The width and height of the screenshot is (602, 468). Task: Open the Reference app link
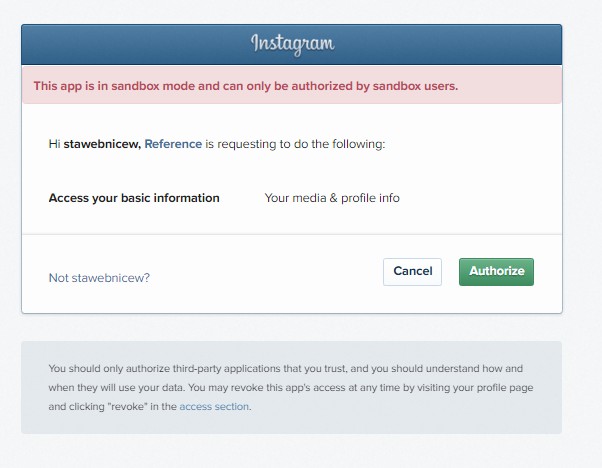[173, 144]
